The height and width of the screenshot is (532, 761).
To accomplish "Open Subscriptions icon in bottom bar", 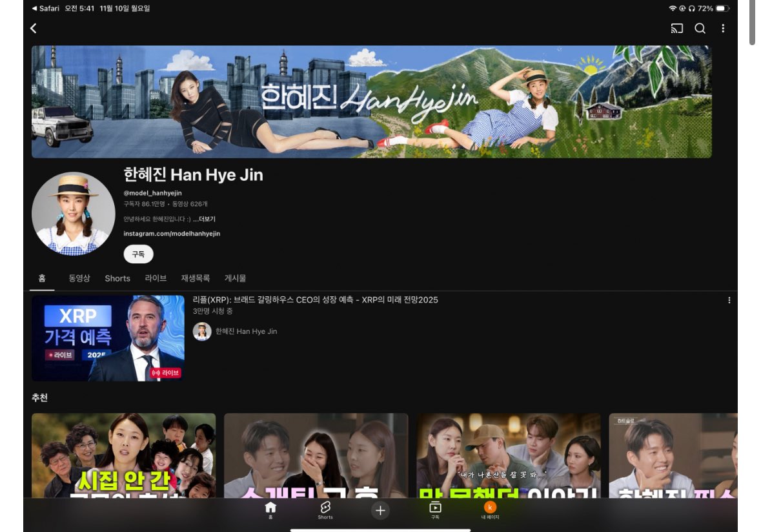I will pos(435,509).
